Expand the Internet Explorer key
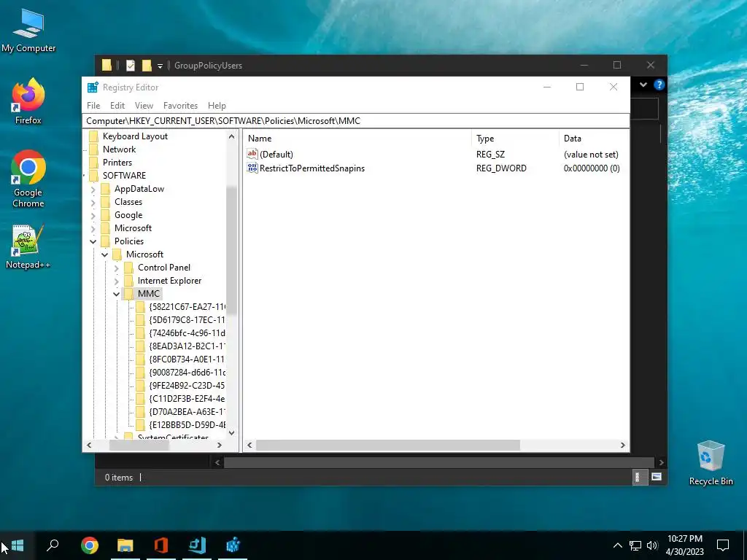The height and width of the screenshot is (560, 747). point(117,281)
